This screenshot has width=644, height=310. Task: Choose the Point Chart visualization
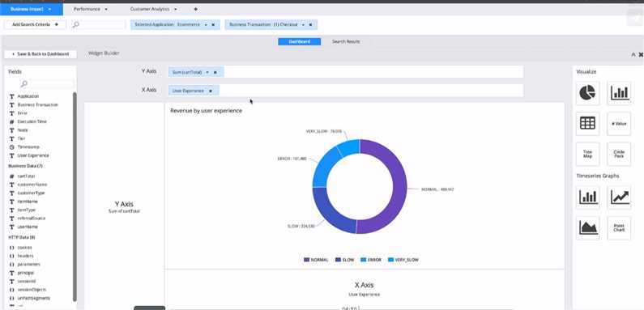(x=619, y=228)
